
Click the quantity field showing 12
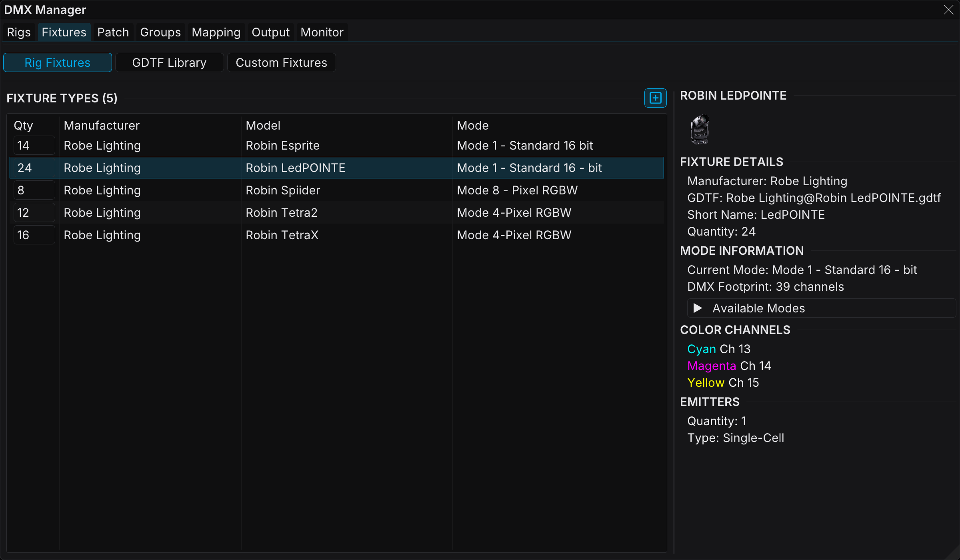pos(34,212)
